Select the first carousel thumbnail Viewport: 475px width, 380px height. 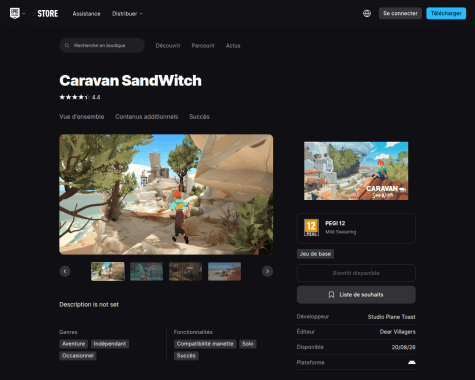tap(108, 271)
